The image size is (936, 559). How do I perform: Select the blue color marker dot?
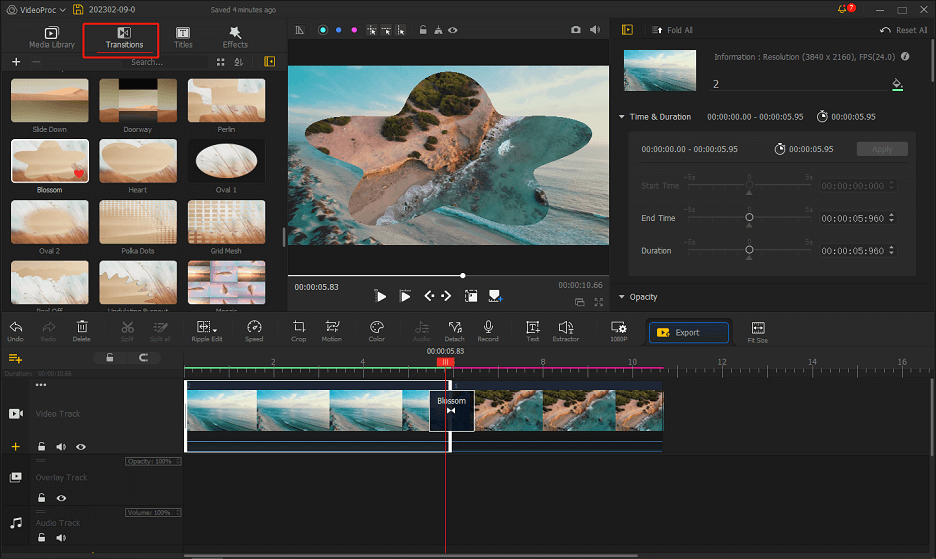pos(338,30)
